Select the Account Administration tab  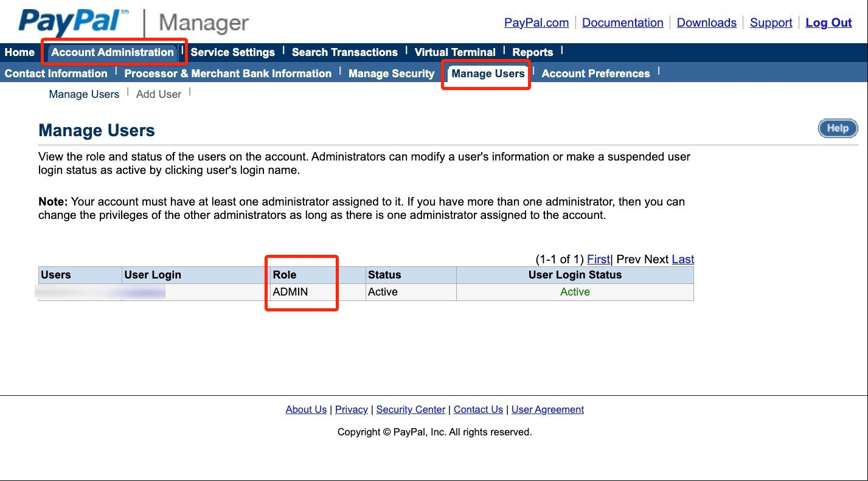(x=113, y=52)
